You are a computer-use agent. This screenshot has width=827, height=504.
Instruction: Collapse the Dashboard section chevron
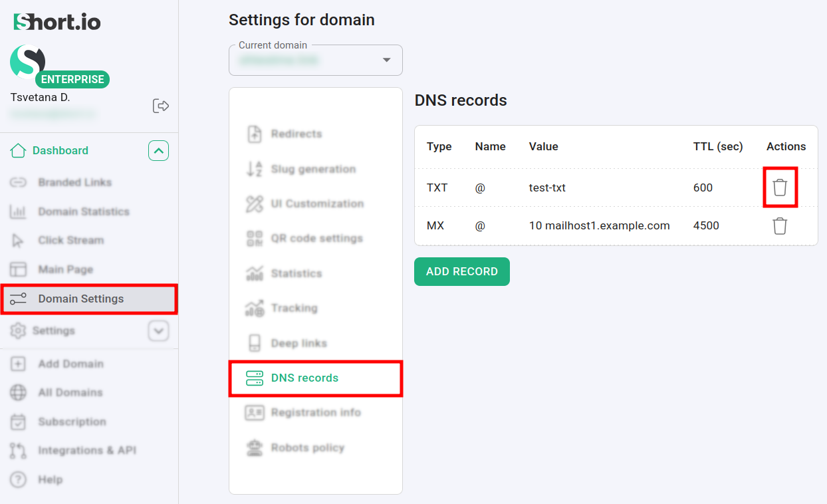tap(158, 151)
